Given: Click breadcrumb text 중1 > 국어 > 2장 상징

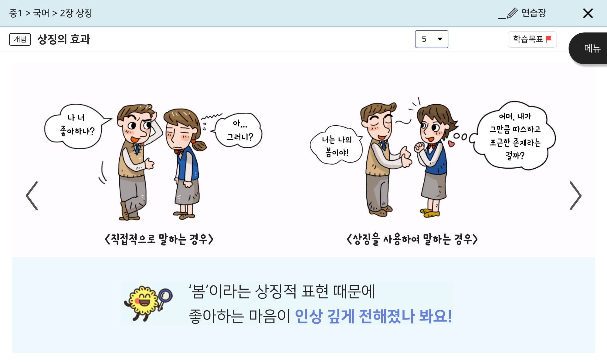Looking at the screenshot, I should point(51,13).
